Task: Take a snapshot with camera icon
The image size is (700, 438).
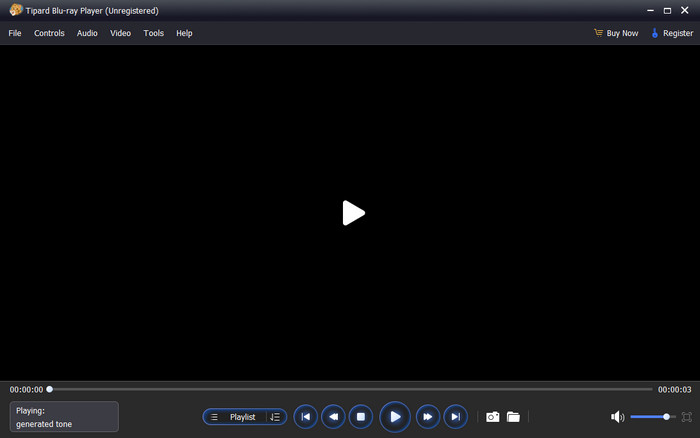Action: (x=492, y=417)
